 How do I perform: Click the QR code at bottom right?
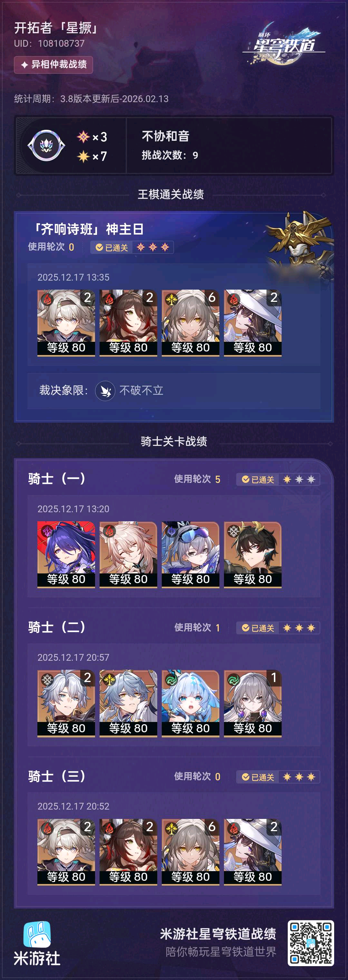pos(311,943)
